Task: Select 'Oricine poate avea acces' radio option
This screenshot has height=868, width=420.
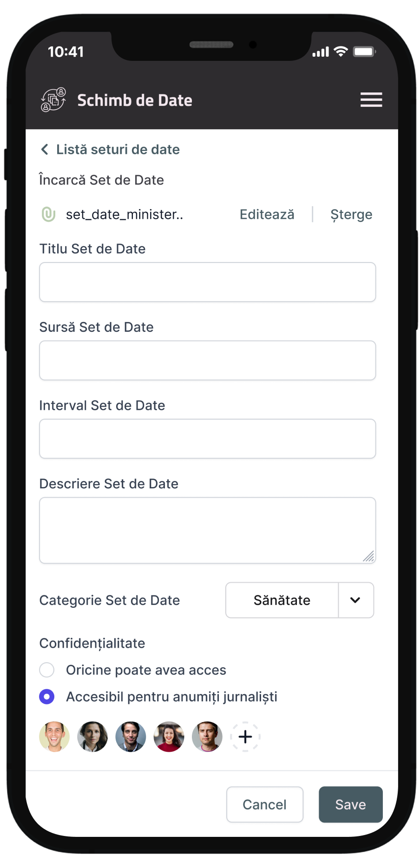Action: [x=47, y=670]
